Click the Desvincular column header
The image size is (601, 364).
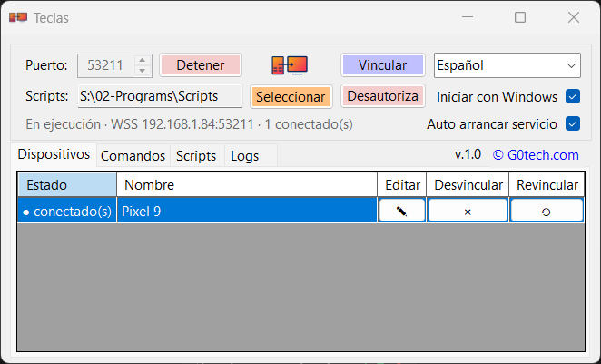click(468, 184)
